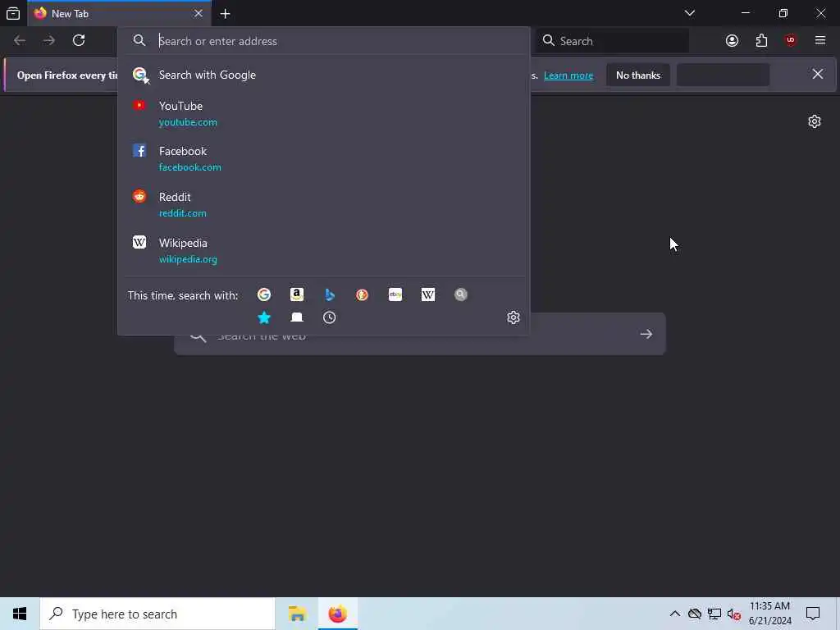Open the Firefox View icon
The image size is (840, 630).
(x=13, y=13)
